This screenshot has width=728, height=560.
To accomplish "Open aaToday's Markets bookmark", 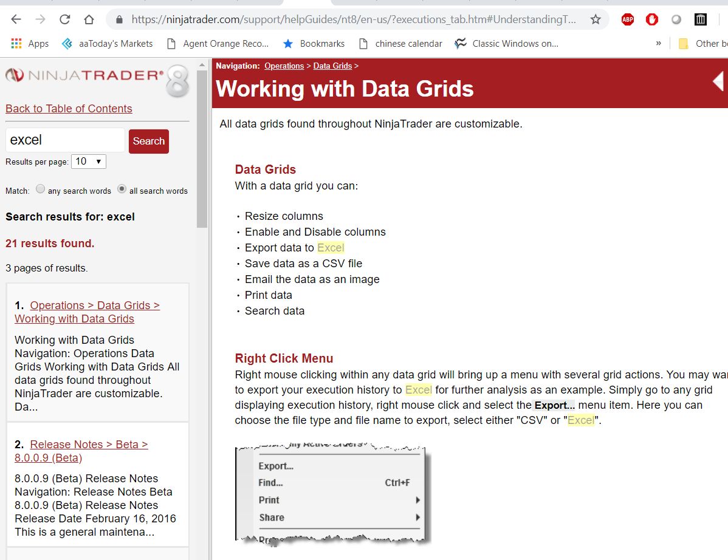I will point(108,44).
